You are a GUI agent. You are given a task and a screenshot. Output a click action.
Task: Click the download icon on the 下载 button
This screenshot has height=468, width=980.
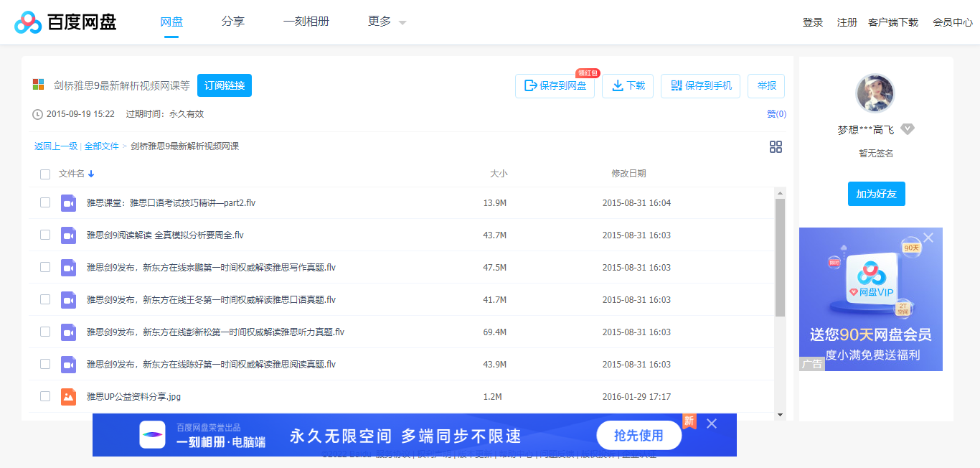[x=617, y=85]
